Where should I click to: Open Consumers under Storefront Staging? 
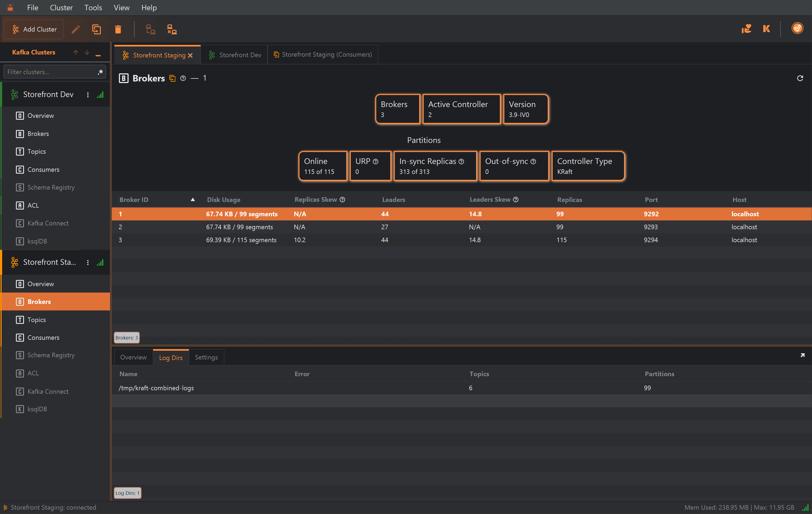click(x=56, y=338)
